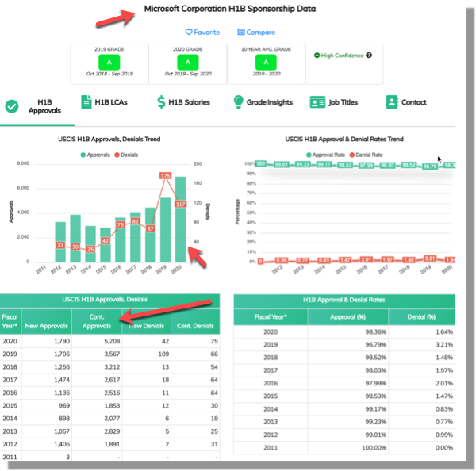This screenshot has height=471, width=476.
Task: Click the Denial (%) column header
Action: (x=422, y=317)
